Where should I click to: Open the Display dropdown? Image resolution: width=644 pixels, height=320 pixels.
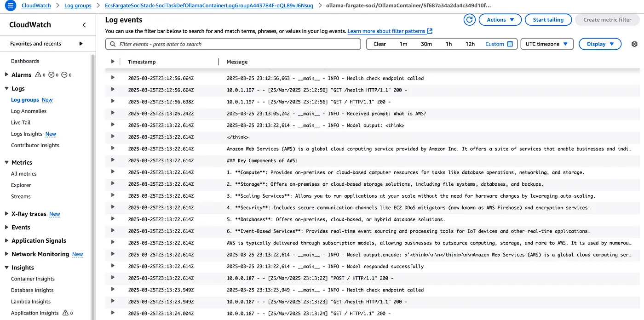pos(600,44)
